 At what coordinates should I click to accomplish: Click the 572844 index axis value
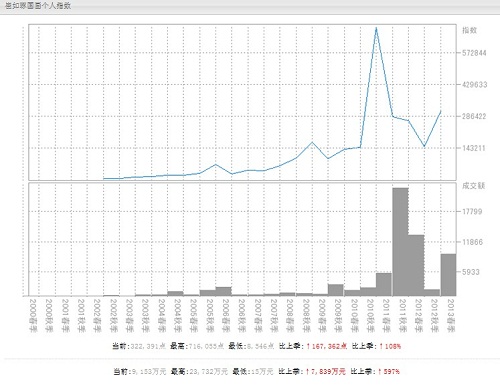click(474, 53)
